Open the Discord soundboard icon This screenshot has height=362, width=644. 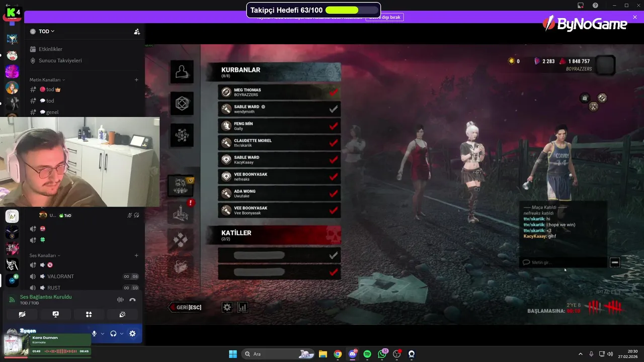tap(122, 314)
